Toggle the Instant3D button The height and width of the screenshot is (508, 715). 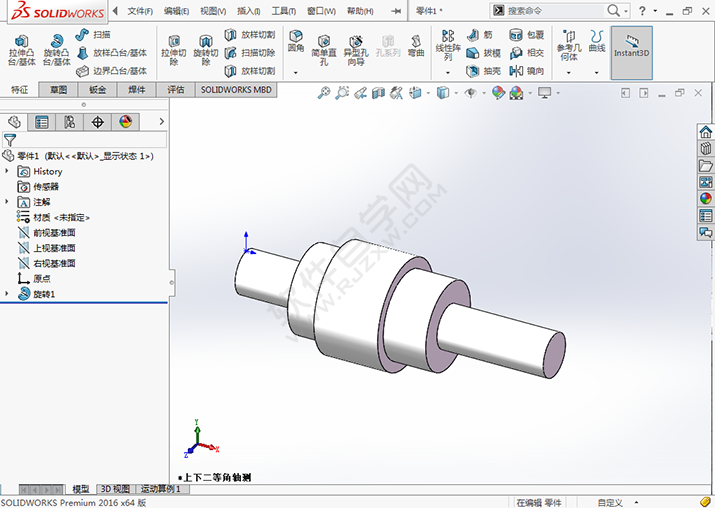[x=632, y=52]
